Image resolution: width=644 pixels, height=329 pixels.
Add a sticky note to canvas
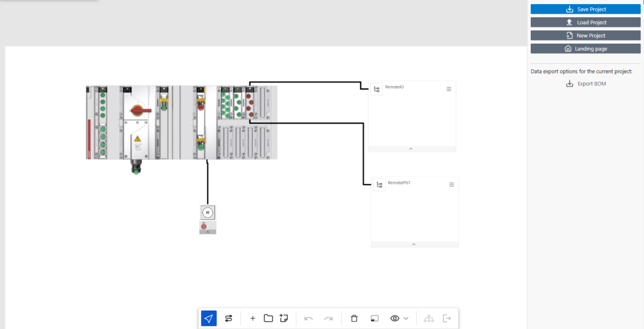(x=284, y=318)
